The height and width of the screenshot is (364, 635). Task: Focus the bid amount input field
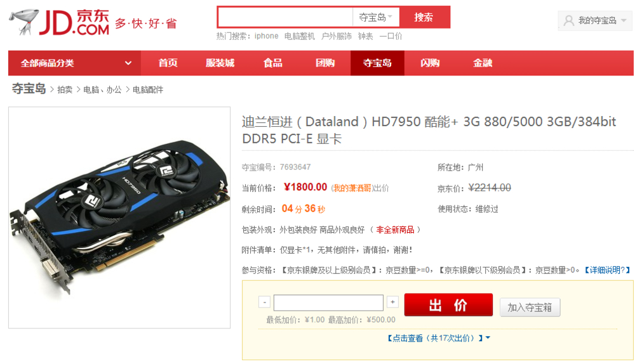328,302
